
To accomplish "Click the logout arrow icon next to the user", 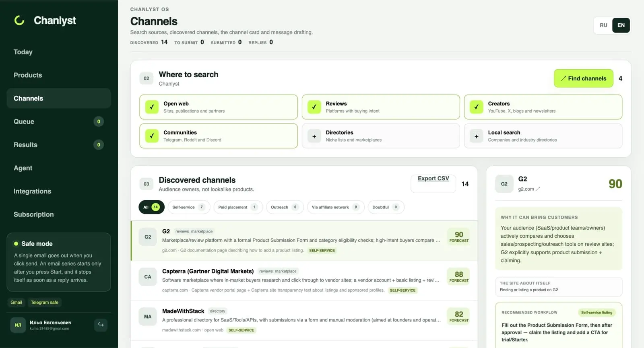I will click(101, 325).
